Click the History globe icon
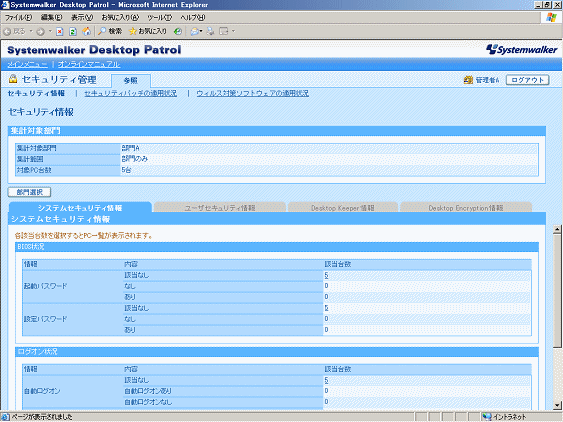Viewport: 563px width, 422px height. click(178, 32)
